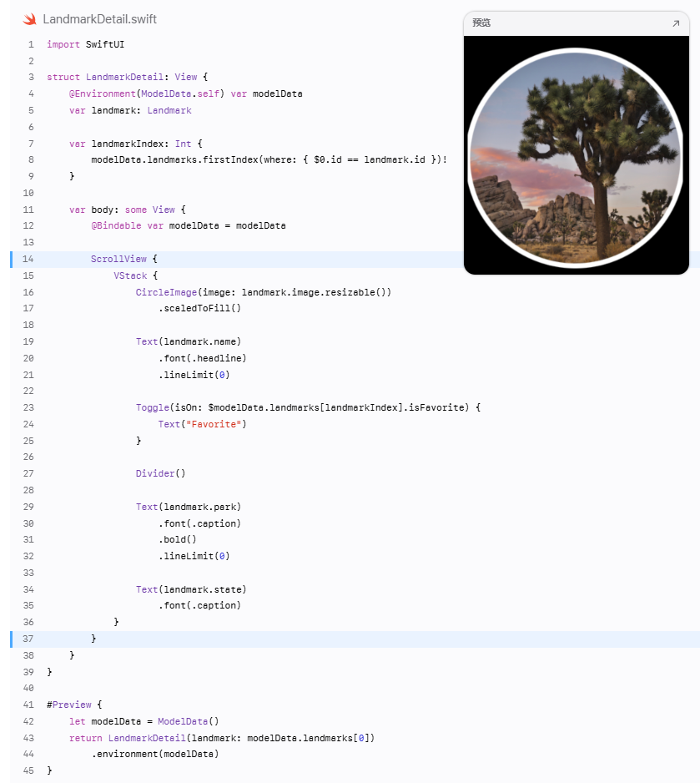Click the Swift logo icon beside the filename

tap(29, 19)
